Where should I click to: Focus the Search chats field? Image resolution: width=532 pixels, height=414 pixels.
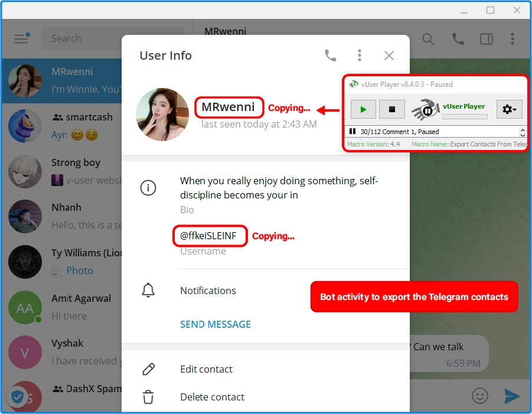coord(113,38)
